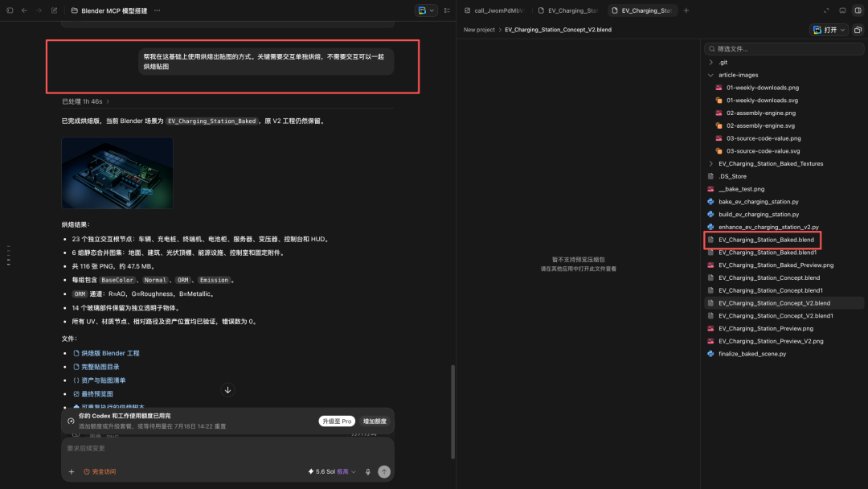Viewport: 868px width, 489px height.
Task: Expand the right panel to fullscreen
Action: pyautogui.click(x=826, y=10)
